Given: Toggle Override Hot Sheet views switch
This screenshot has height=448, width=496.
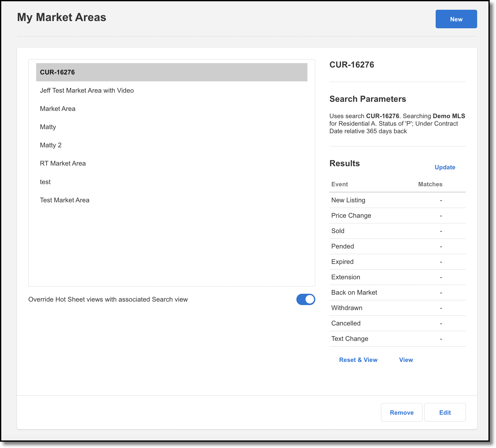Looking at the screenshot, I should [306, 299].
